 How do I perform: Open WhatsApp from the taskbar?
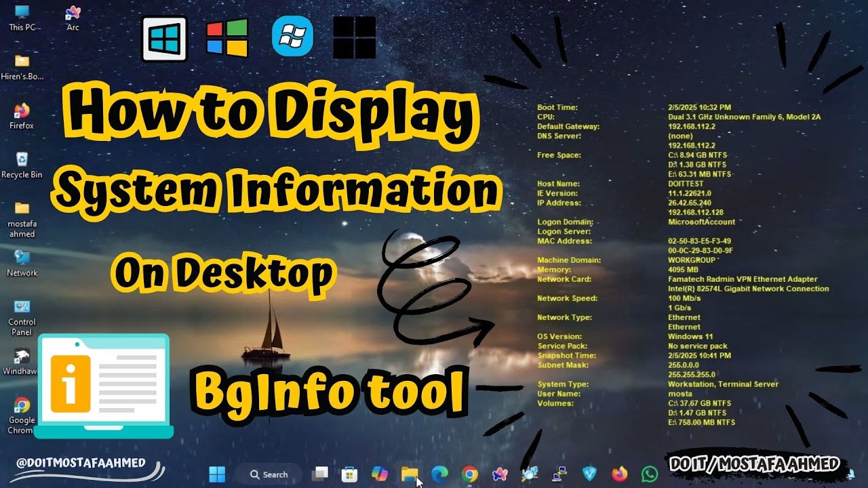(650, 474)
